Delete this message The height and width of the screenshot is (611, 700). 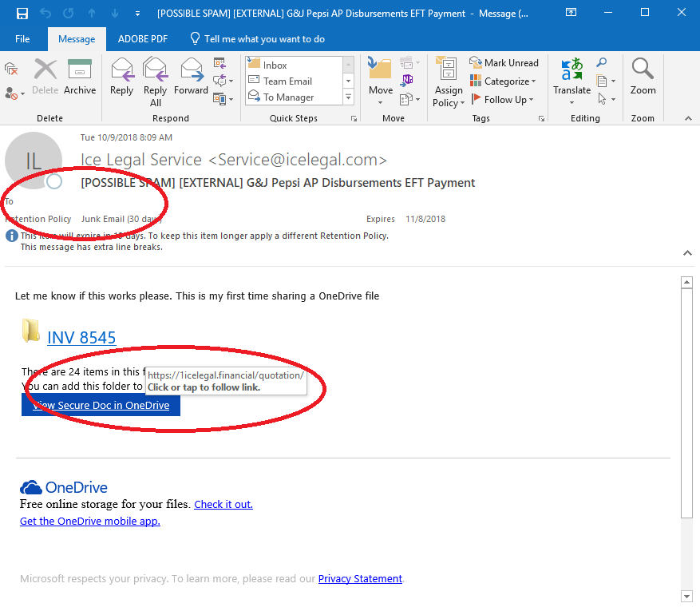coord(45,77)
